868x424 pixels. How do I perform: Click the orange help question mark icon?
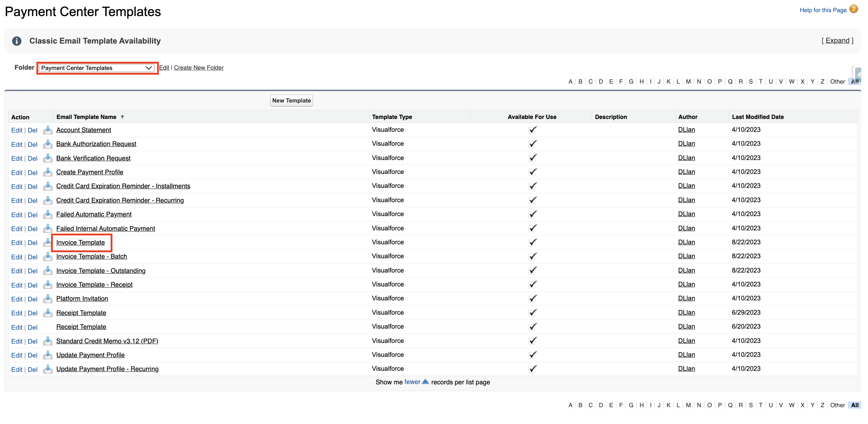click(853, 9)
